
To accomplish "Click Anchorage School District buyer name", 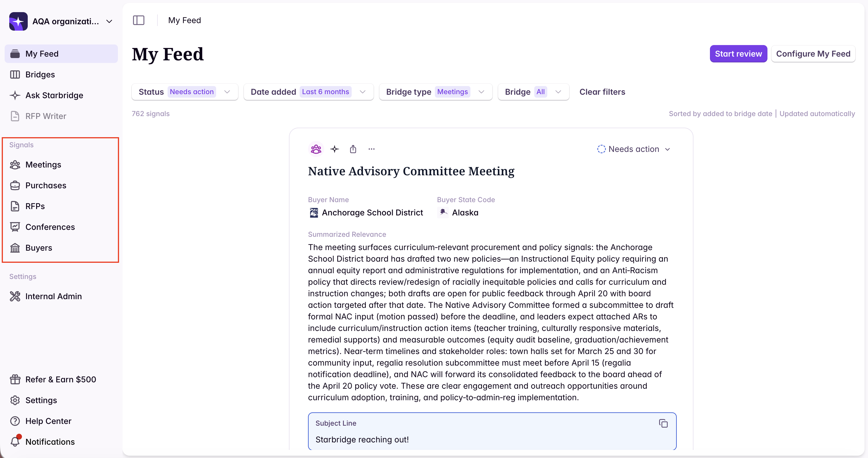I will [372, 213].
